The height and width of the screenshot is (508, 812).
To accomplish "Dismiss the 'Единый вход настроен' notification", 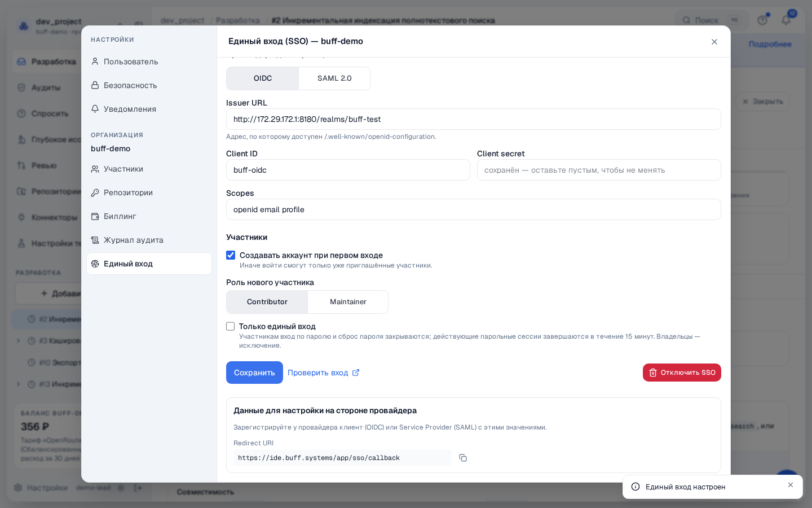I will click(x=791, y=485).
